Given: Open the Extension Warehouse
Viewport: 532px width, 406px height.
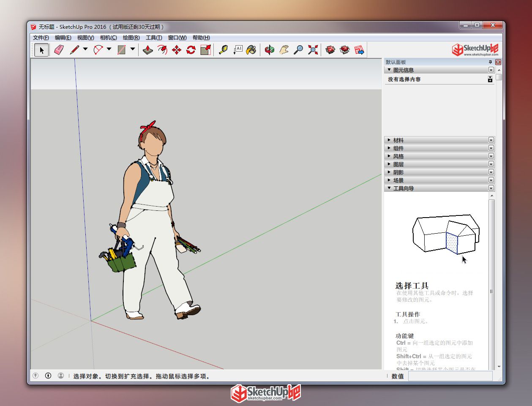Looking at the screenshot, I should [345, 50].
